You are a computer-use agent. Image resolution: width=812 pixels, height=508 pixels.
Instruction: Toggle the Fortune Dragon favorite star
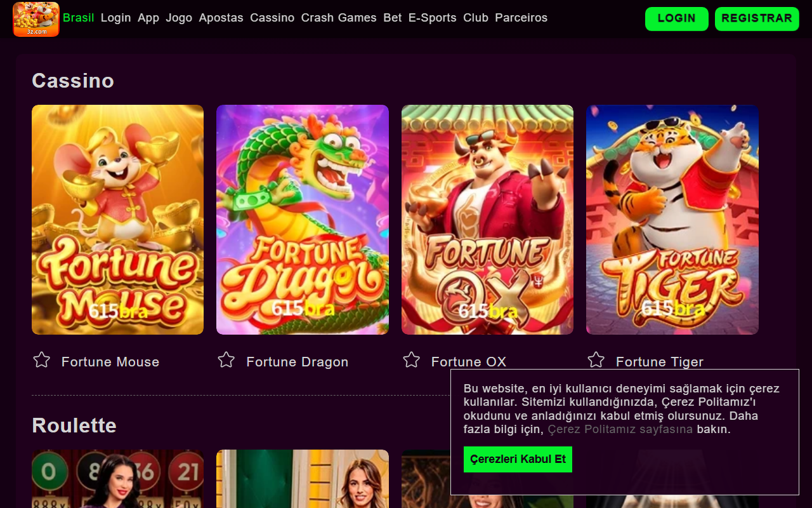click(x=226, y=360)
